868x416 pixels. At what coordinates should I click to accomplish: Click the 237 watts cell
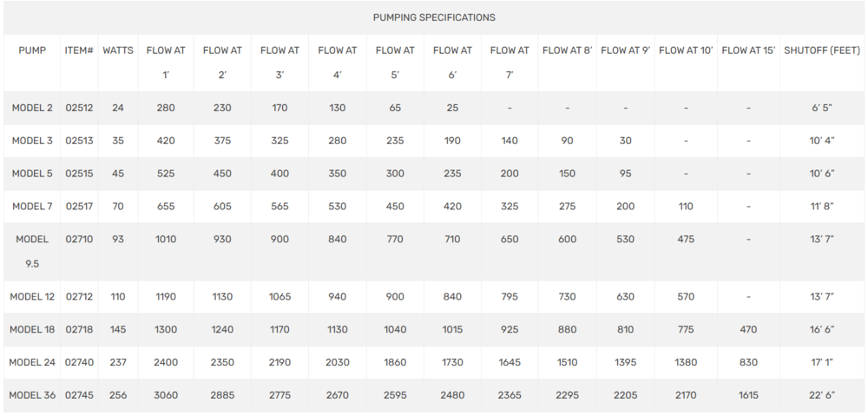tap(118, 362)
